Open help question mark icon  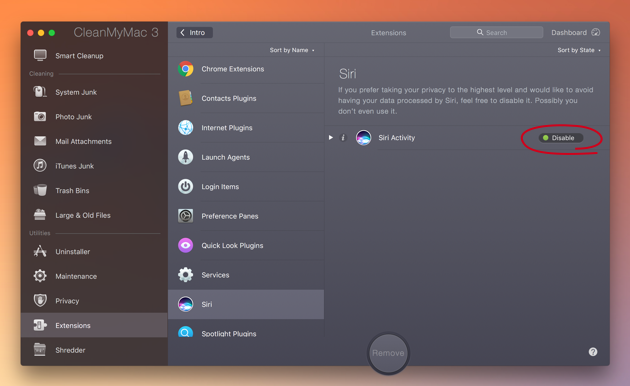[593, 352]
